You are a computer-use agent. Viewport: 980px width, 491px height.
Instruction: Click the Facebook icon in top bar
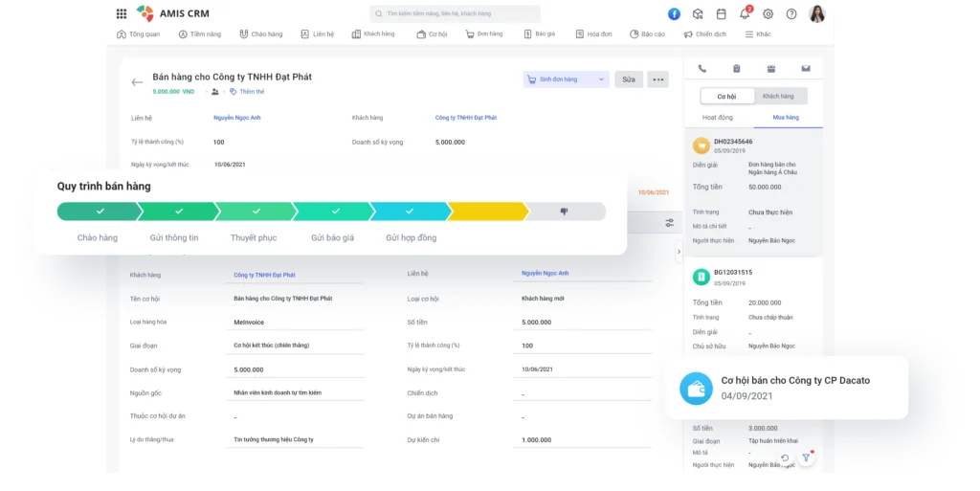click(674, 13)
